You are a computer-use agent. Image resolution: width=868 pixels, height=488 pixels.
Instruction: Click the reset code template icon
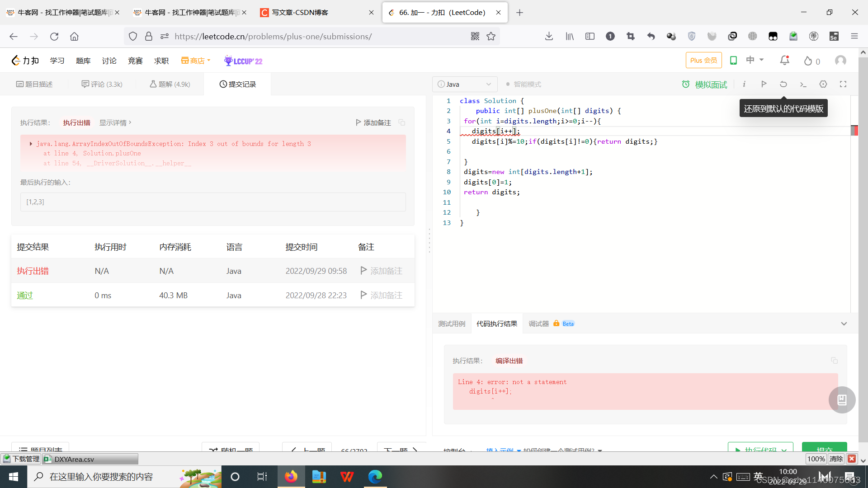point(783,84)
